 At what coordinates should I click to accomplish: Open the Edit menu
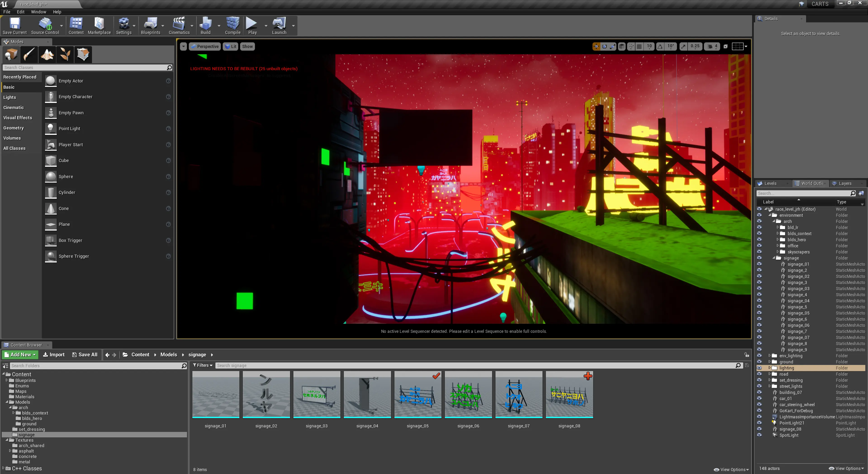21,12
